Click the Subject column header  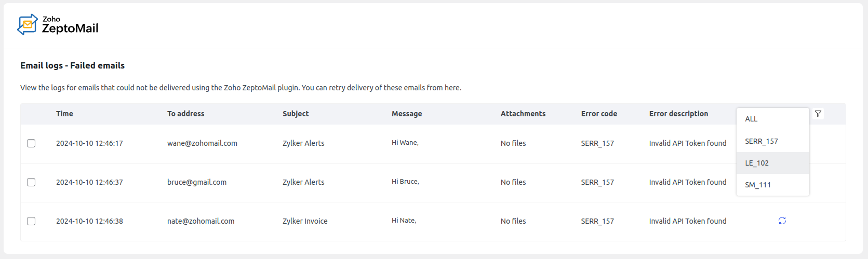pyautogui.click(x=296, y=114)
